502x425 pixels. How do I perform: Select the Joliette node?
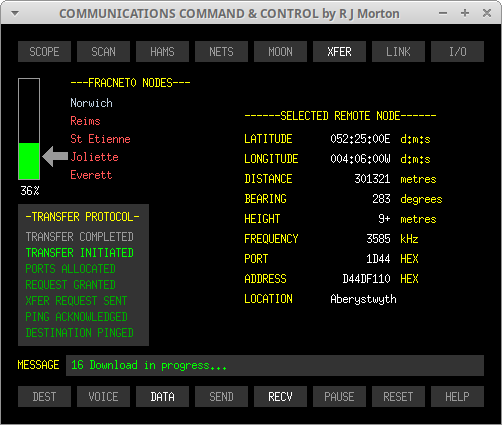(x=94, y=157)
